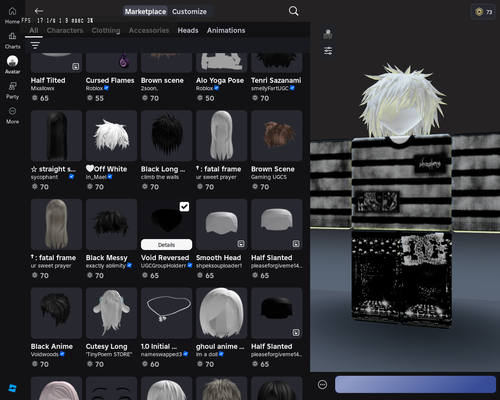Click the ellipsis button below avatar preview
500x400 pixels.
click(322, 385)
